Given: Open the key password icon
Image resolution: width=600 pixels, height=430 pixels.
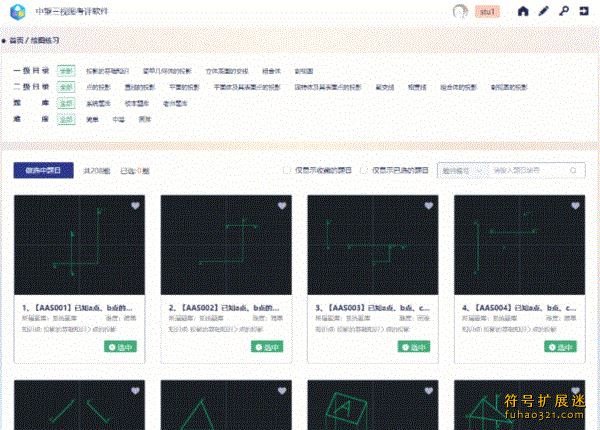Looking at the screenshot, I should (564, 11).
